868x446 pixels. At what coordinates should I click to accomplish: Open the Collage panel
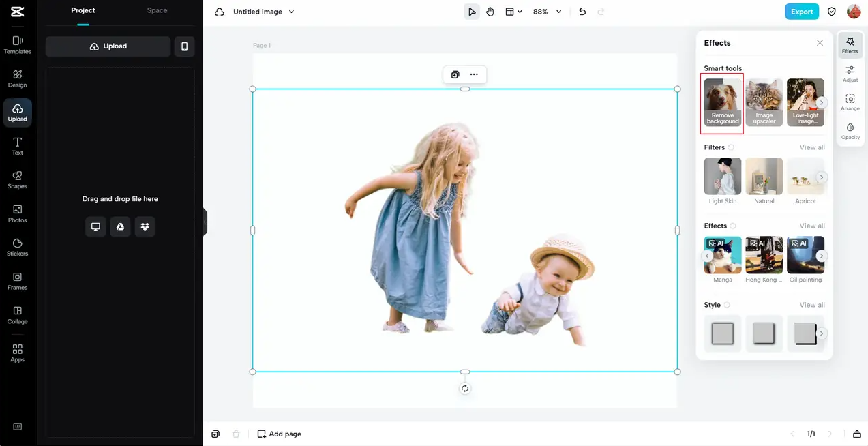tap(18, 314)
